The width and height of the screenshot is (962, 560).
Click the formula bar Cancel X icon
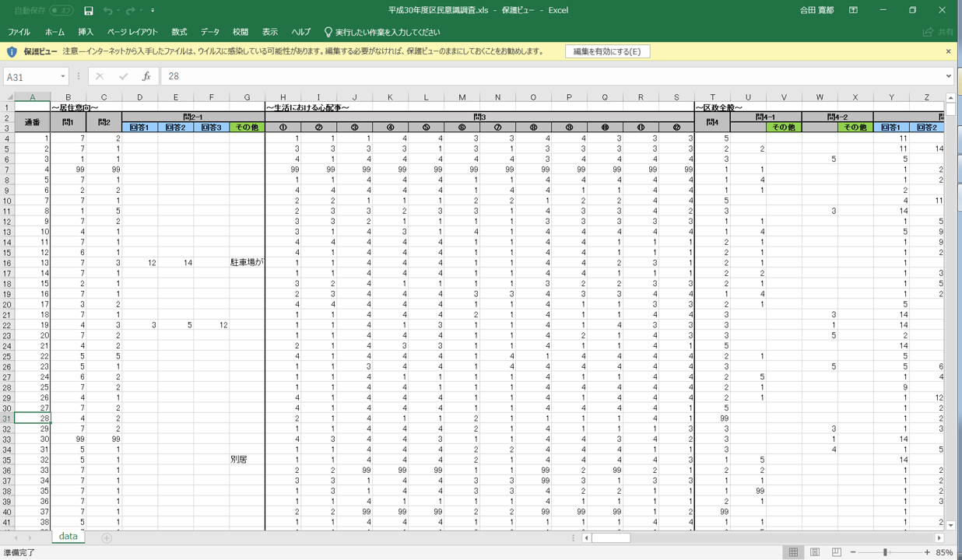100,76
